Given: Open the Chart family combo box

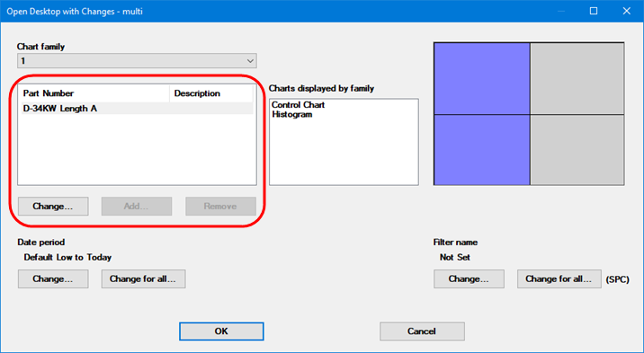Looking at the screenshot, I should [x=137, y=61].
